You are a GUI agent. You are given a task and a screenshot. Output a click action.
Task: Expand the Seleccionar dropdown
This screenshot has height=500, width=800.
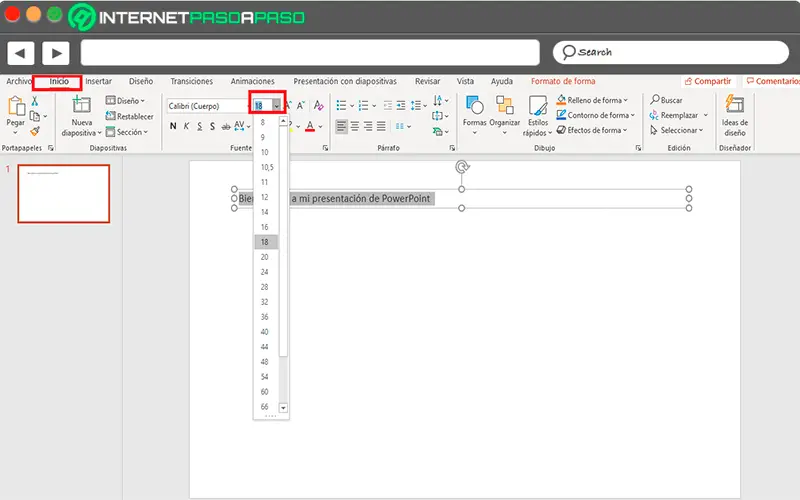(701, 131)
